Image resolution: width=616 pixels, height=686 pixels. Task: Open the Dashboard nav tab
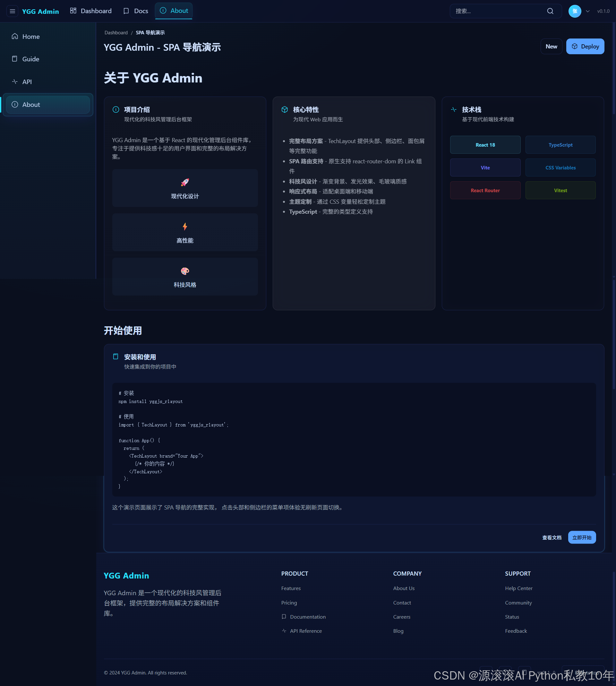tap(91, 11)
